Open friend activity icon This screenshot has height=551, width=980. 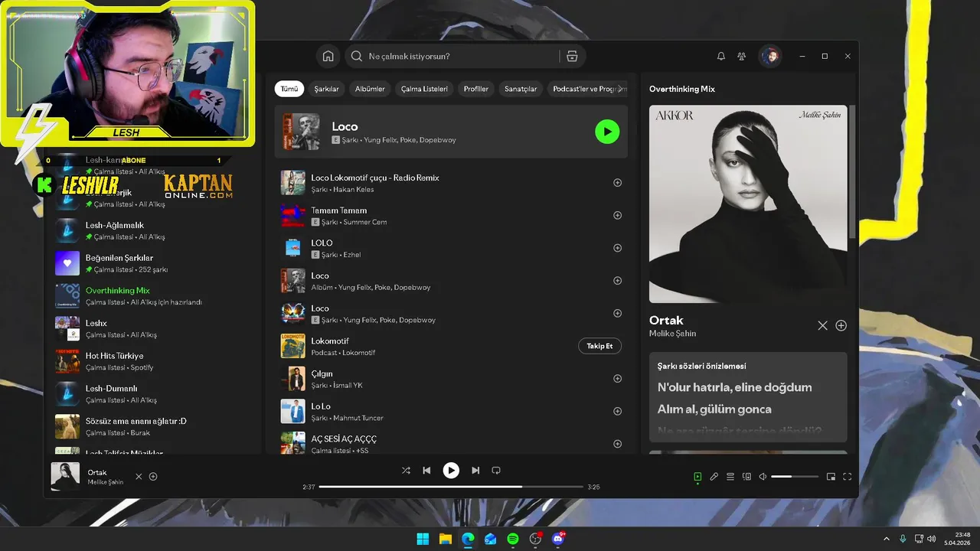(741, 56)
